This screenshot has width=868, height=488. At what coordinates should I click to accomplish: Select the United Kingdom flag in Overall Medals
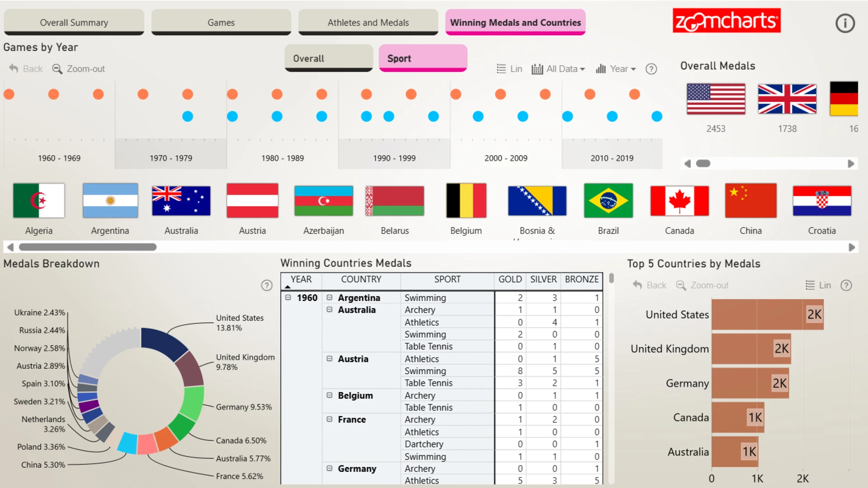787,99
